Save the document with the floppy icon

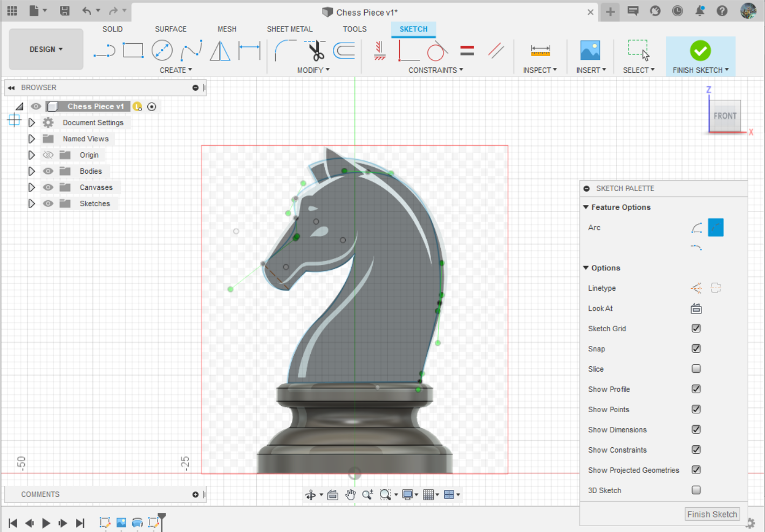65,11
